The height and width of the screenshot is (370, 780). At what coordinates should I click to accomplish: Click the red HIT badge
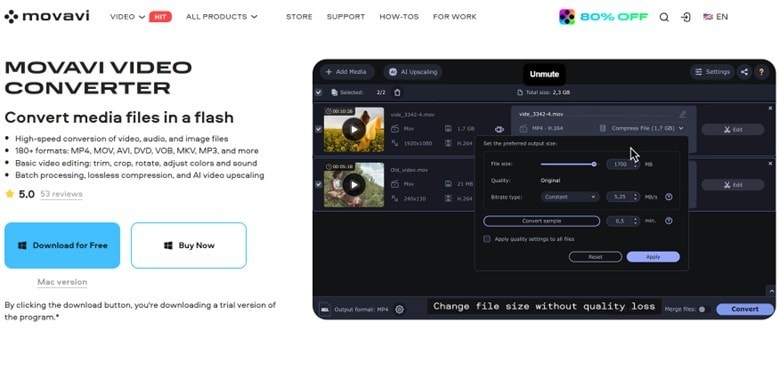coord(160,17)
